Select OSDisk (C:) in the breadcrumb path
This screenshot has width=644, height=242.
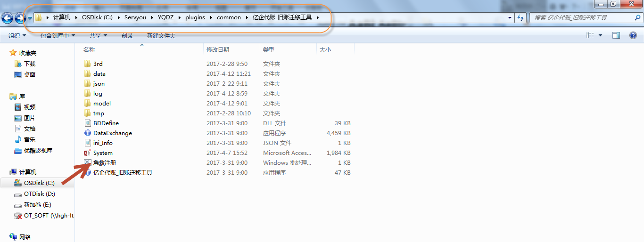97,17
